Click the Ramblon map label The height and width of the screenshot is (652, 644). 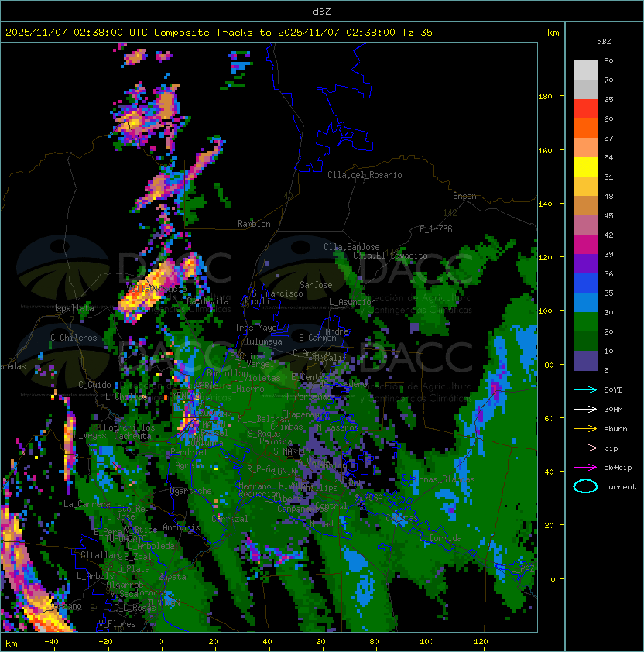tap(254, 224)
